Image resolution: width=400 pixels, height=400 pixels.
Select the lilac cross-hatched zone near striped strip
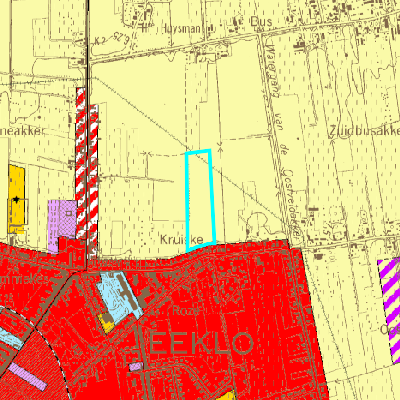click(62, 222)
